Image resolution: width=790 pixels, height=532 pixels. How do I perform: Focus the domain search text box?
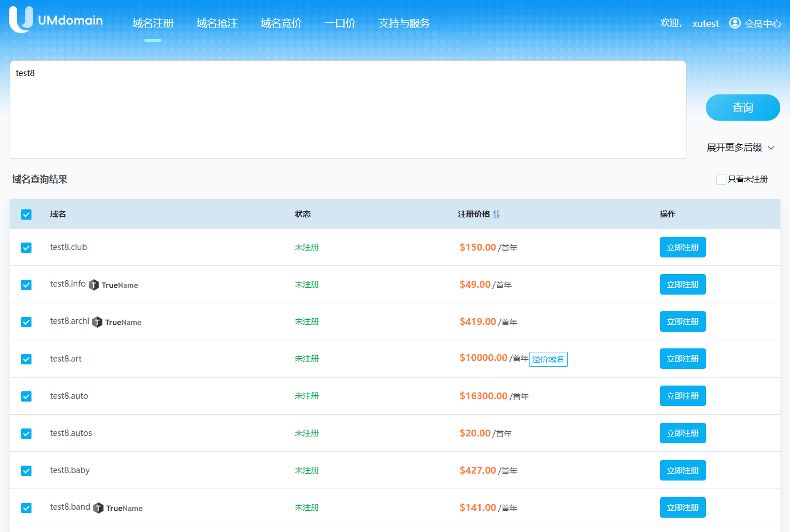tap(347, 109)
